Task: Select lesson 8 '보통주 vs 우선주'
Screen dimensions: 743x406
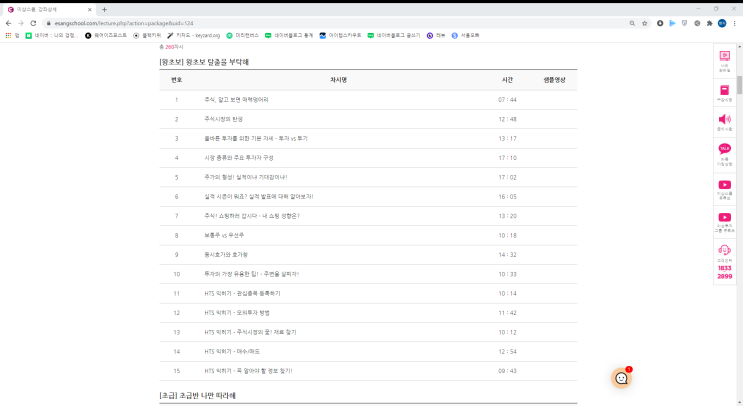Action: pyautogui.click(x=224, y=235)
